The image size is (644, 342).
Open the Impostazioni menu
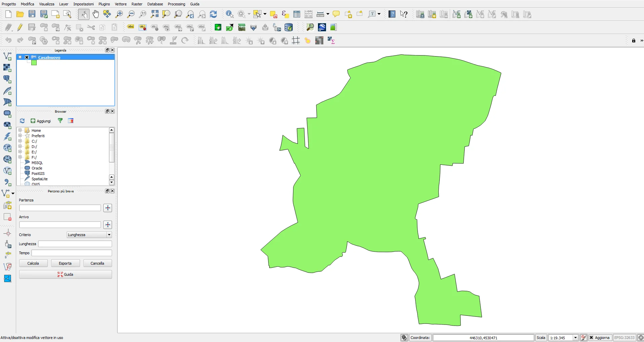coord(83,4)
